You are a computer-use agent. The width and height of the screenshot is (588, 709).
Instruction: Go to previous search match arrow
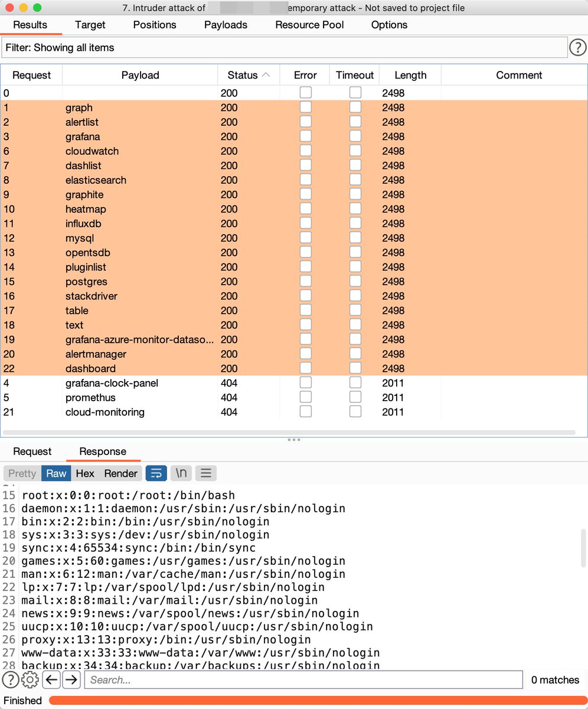point(51,680)
